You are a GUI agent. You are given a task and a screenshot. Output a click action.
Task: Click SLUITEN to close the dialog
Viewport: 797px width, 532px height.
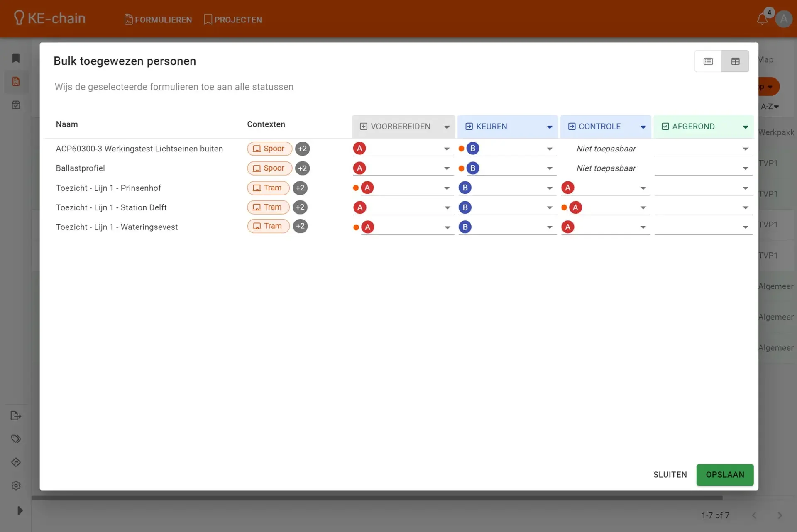(670, 474)
